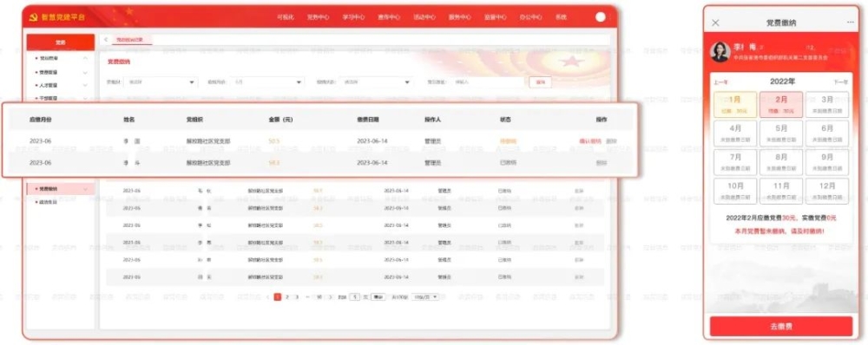The image size is (868, 345).
Task: Open the 系统 top menu
Action: [562, 17]
